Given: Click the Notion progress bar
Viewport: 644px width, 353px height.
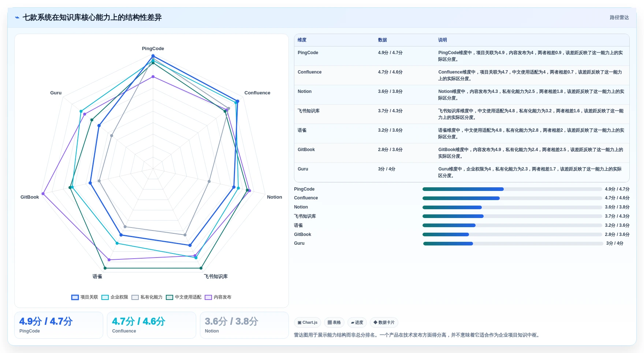Looking at the screenshot, I should [x=512, y=207].
